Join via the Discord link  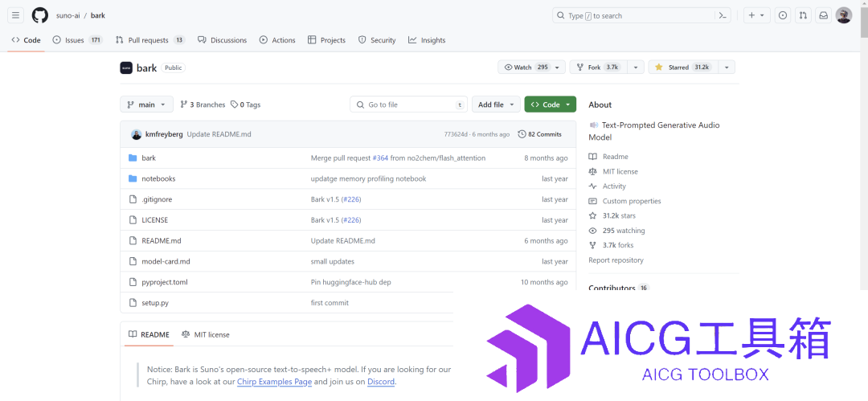[381, 382]
